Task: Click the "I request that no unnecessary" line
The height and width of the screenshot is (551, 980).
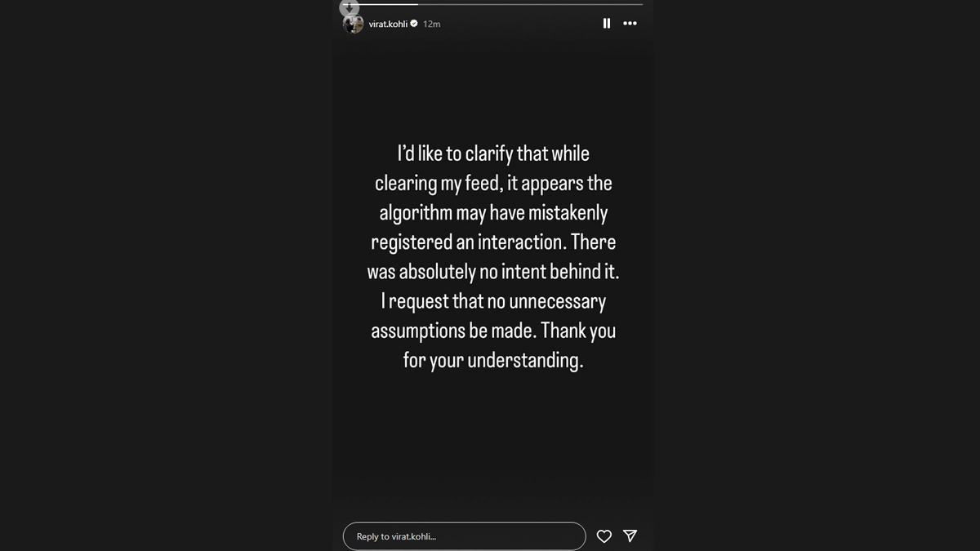Action: [x=492, y=301]
